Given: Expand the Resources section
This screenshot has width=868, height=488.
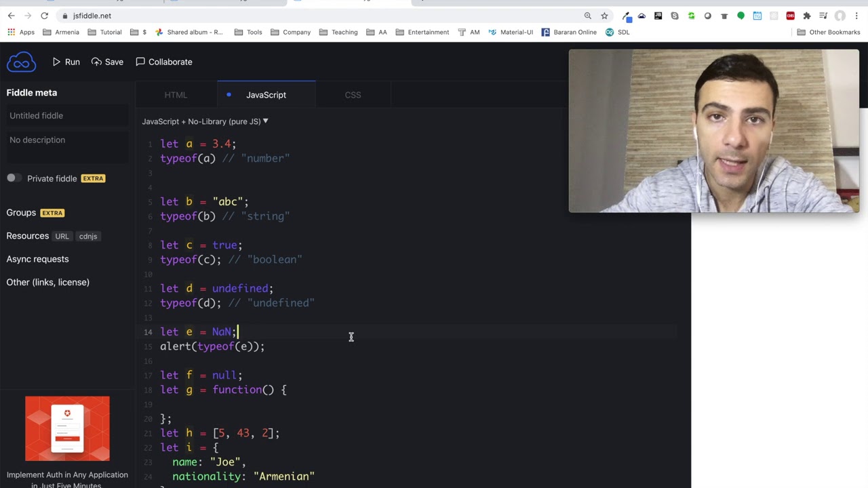Looking at the screenshot, I should tap(27, 236).
